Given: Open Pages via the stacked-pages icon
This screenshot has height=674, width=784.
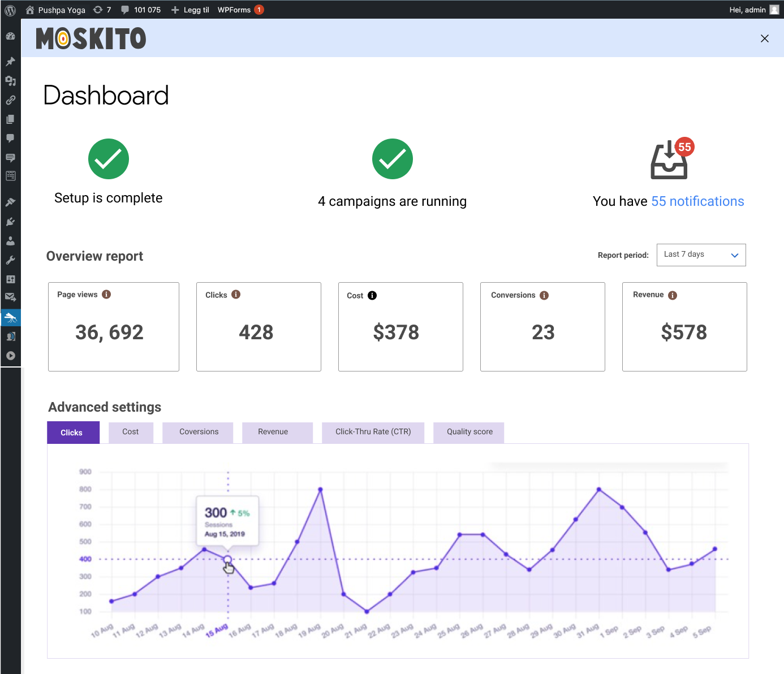Looking at the screenshot, I should click(x=10, y=119).
